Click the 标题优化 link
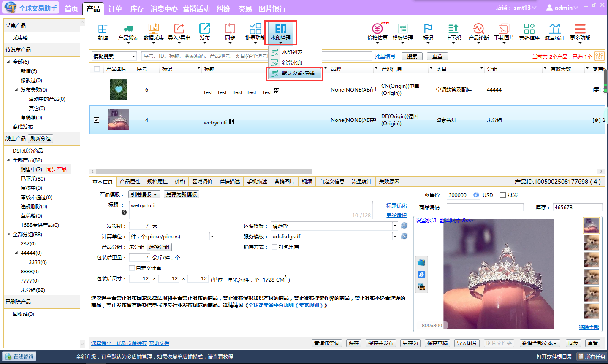This screenshot has height=364, width=608. pos(396,205)
